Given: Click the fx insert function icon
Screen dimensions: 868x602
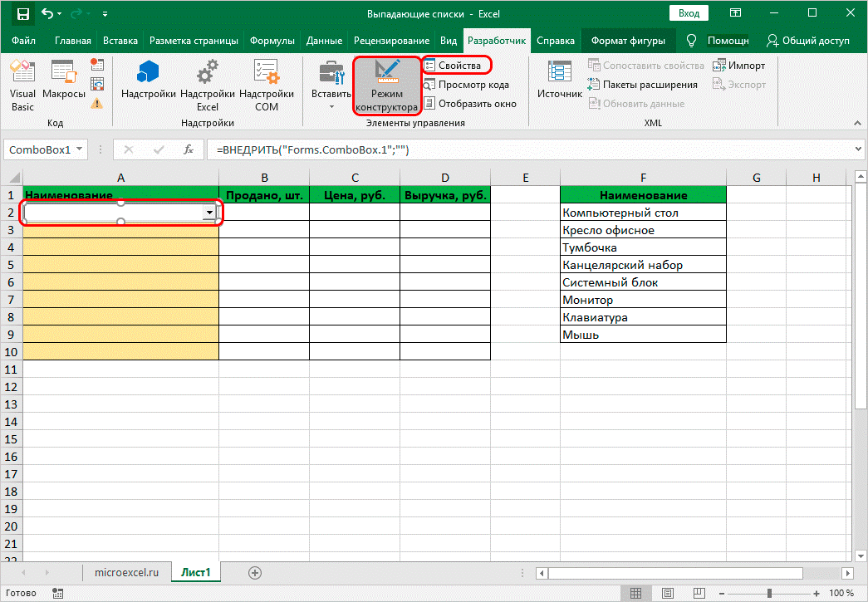Looking at the screenshot, I should 189,150.
